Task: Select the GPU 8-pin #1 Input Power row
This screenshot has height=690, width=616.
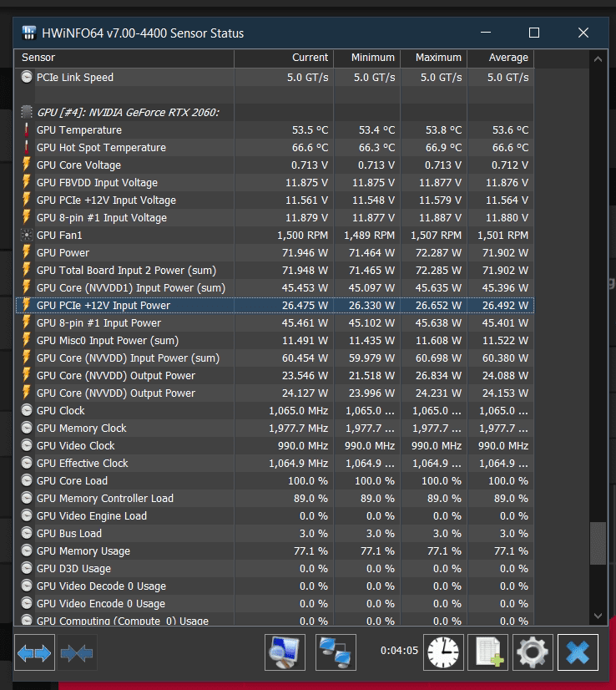Action: coord(275,323)
